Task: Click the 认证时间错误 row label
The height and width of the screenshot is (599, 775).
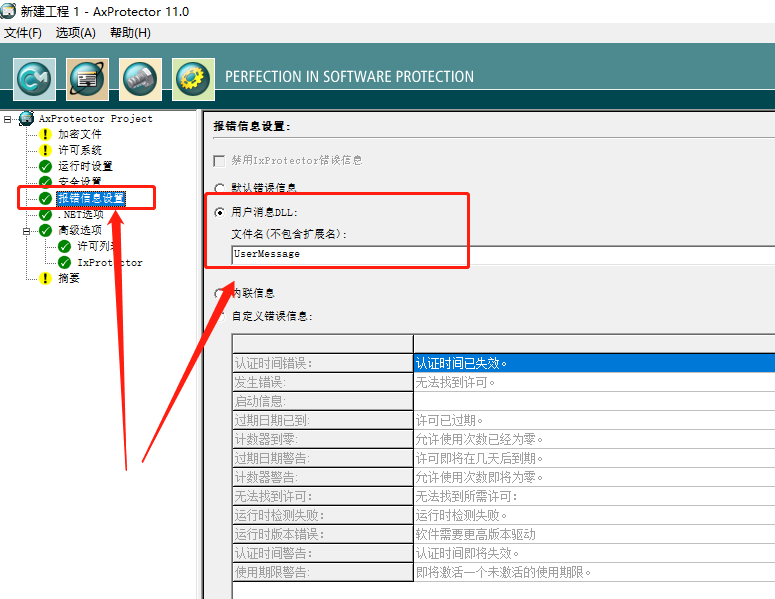Action: pyautogui.click(x=323, y=363)
